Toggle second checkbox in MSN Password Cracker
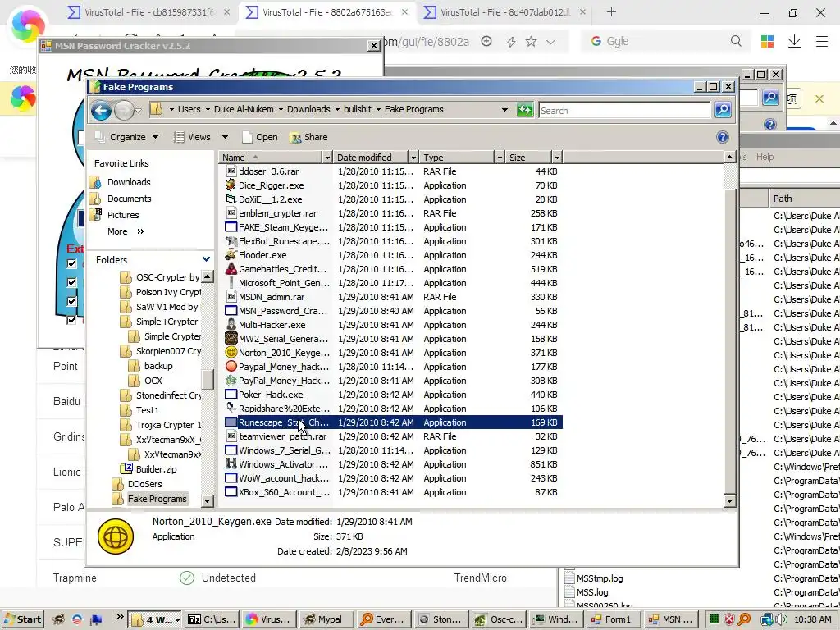Viewport: 840px width, 630px height. pos(71,282)
